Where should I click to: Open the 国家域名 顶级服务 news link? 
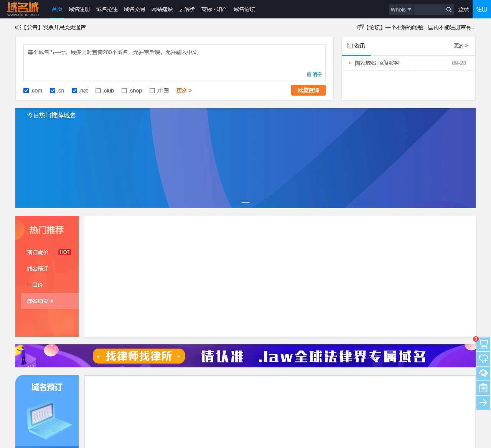coord(376,63)
